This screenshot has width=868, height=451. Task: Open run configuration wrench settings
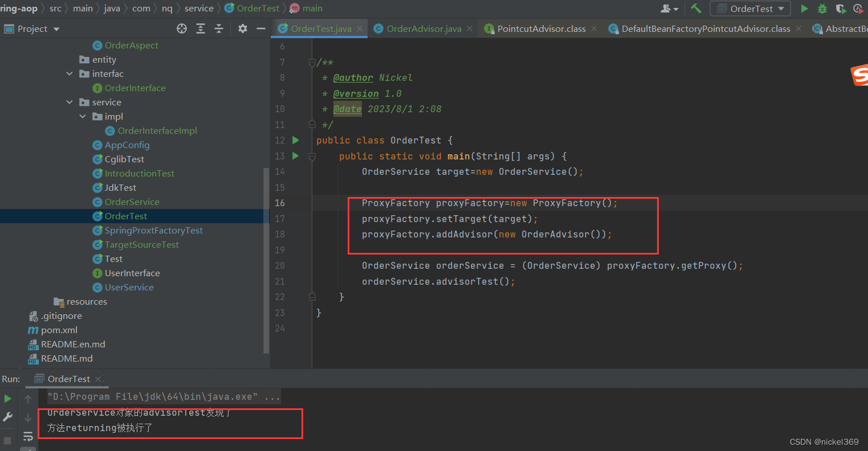tap(8, 417)
